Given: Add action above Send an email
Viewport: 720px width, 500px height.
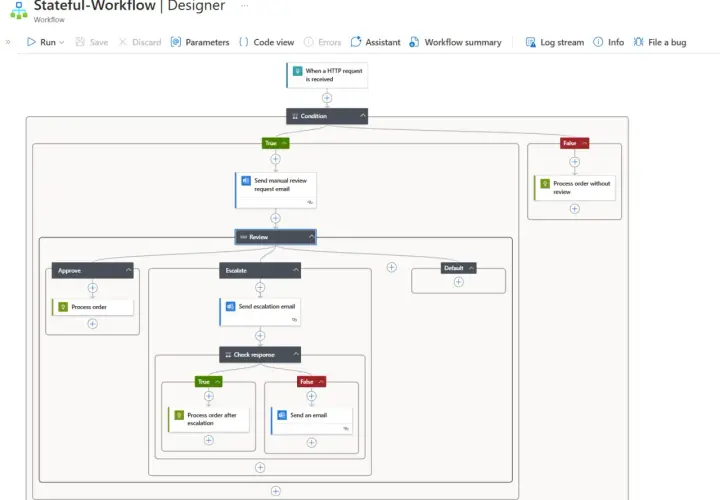Looking at the screenshot, I should [x=311, y=396].
